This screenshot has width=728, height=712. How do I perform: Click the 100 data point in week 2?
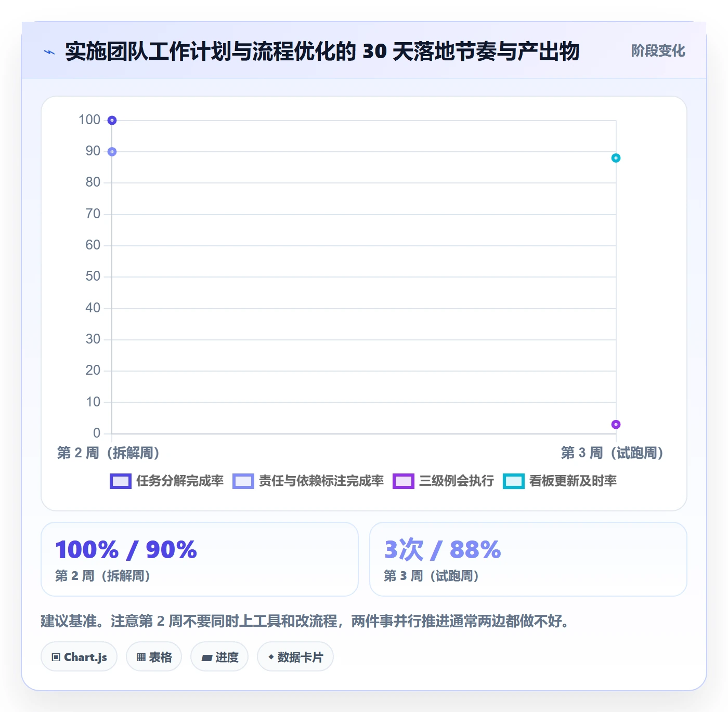112,121
